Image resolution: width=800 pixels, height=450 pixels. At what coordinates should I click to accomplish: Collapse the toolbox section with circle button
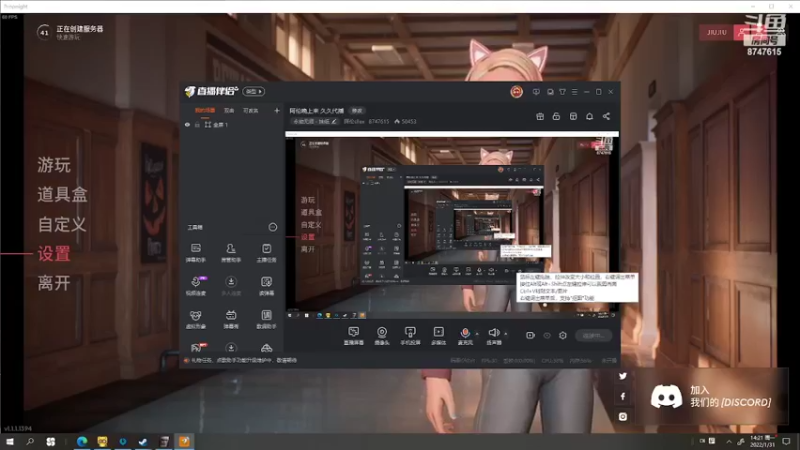tap(272, 227)
